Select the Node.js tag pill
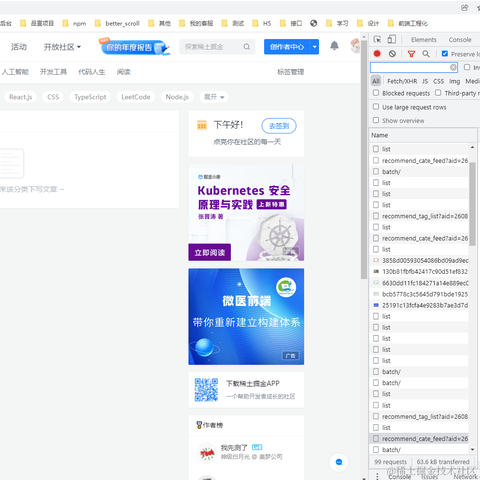The height and width of the screenshot is (480, 480). click(177, 97)
